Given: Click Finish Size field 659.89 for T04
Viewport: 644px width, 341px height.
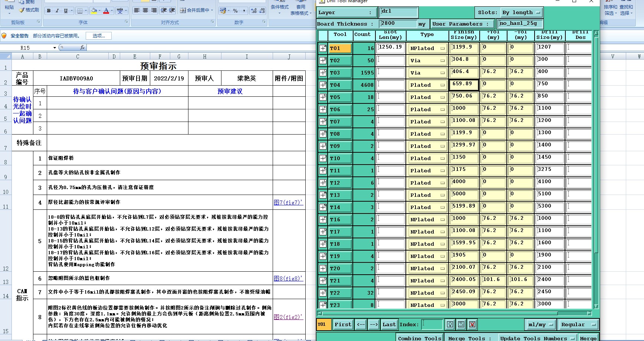Looking at the screenshot, I should 464,85.
